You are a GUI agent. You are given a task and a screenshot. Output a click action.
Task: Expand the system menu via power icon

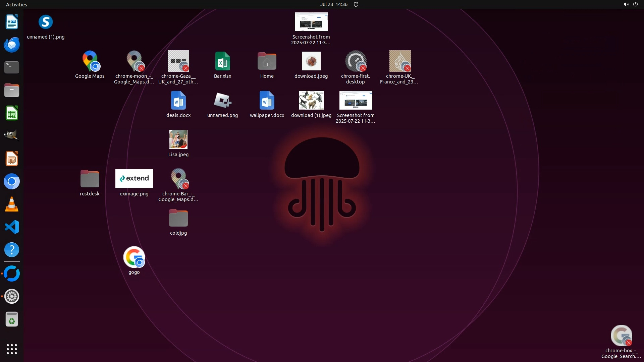pos(635,4)
